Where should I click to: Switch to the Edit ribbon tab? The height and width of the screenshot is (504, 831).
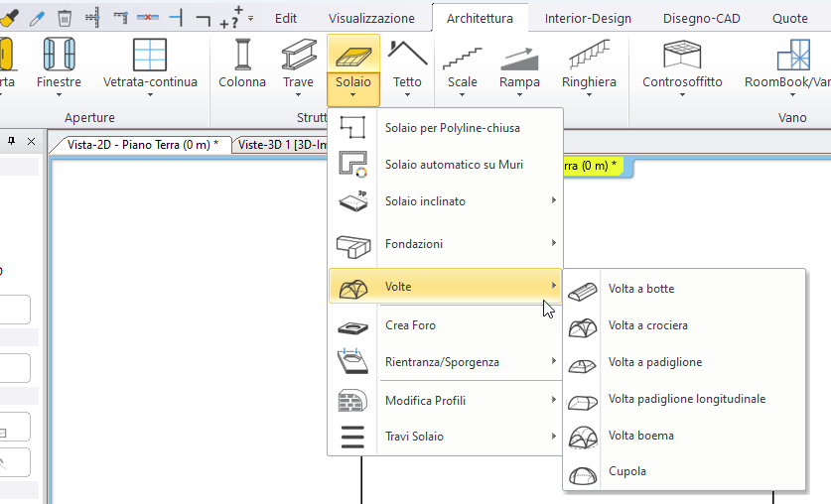click(x=286, y=19)
